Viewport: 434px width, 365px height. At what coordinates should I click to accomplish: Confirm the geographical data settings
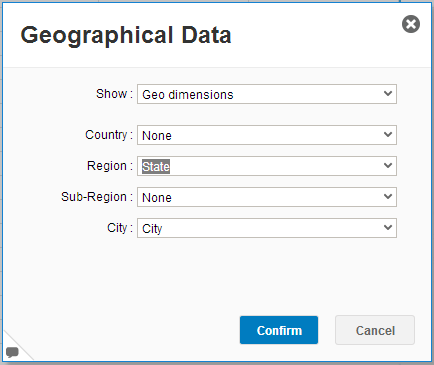click(279, 330)
